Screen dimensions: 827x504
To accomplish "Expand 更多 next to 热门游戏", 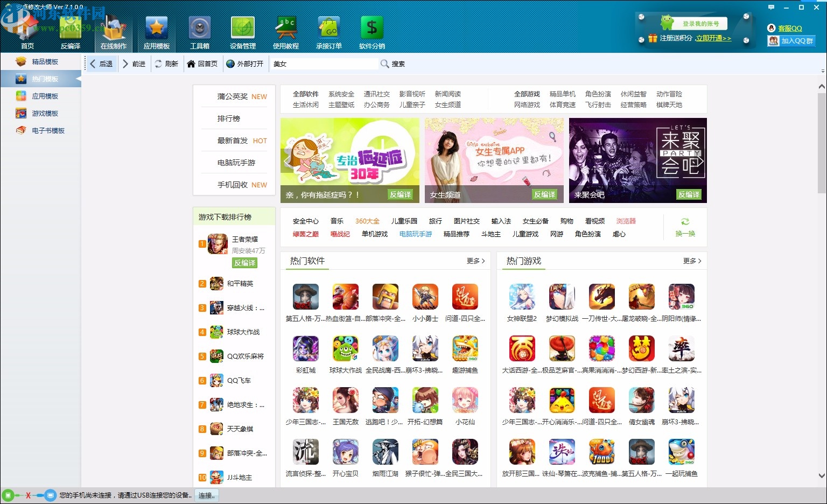I will pyautogui.click(x=690, y=261).
